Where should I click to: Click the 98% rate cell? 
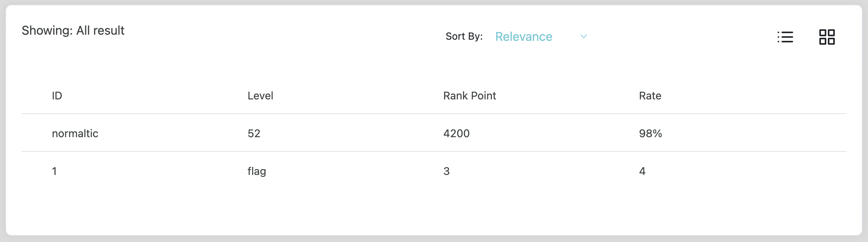651,133
